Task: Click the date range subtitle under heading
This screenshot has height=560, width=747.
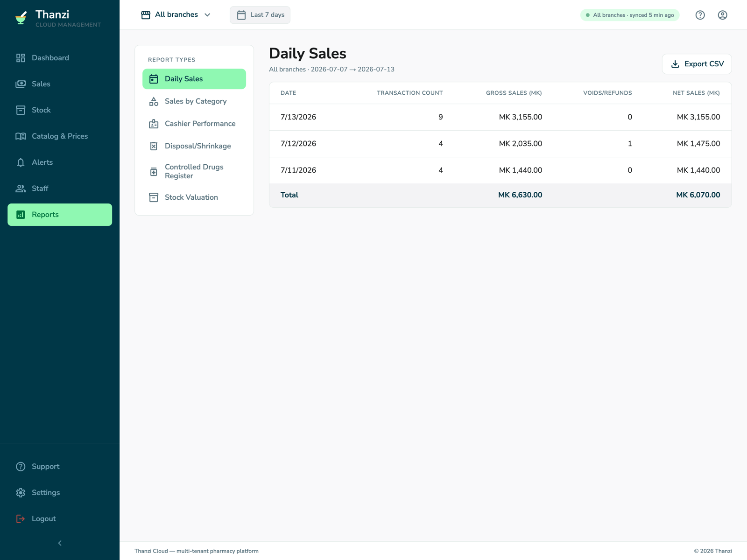Action: 331,70
